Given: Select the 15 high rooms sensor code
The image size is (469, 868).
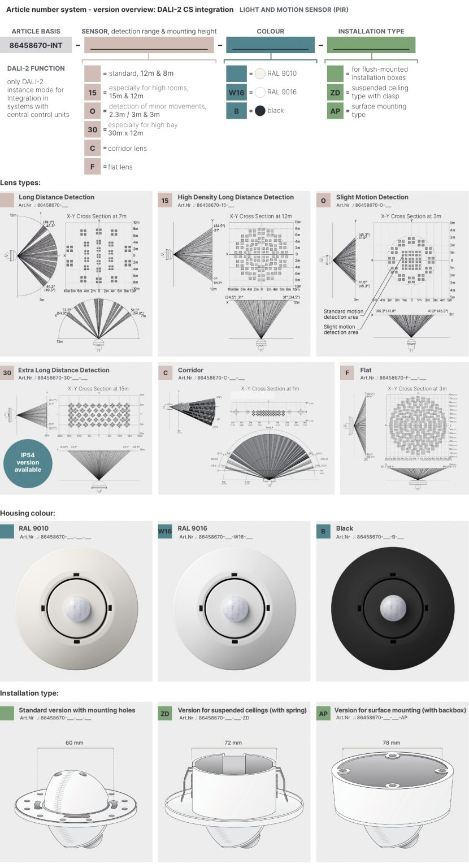Looking at the screenshot, I should [x=93, y=92].
